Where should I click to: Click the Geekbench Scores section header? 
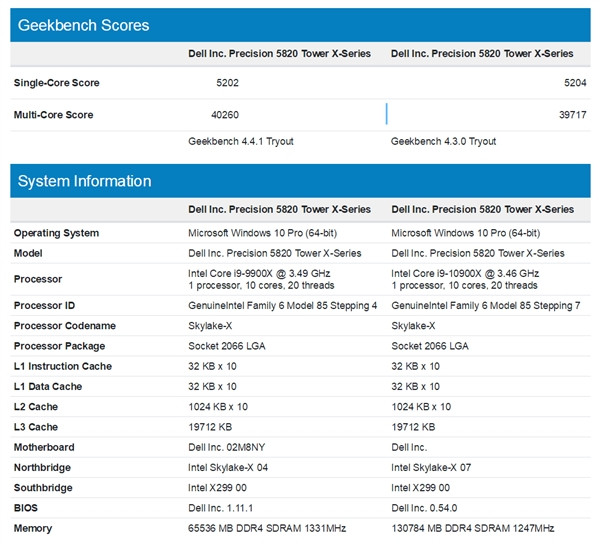coord(84,25)
